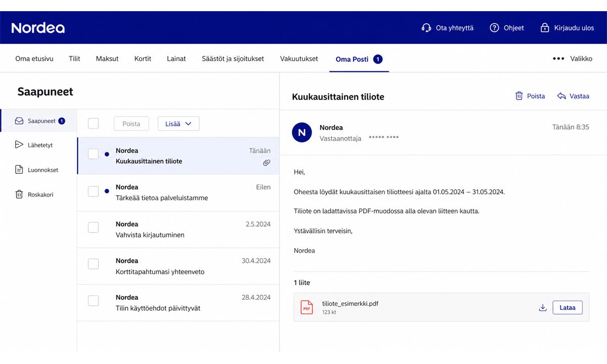Select the Lainat tab
This screenshot has width=607, height=364.
pyautogui.click(x=177, y=59)
